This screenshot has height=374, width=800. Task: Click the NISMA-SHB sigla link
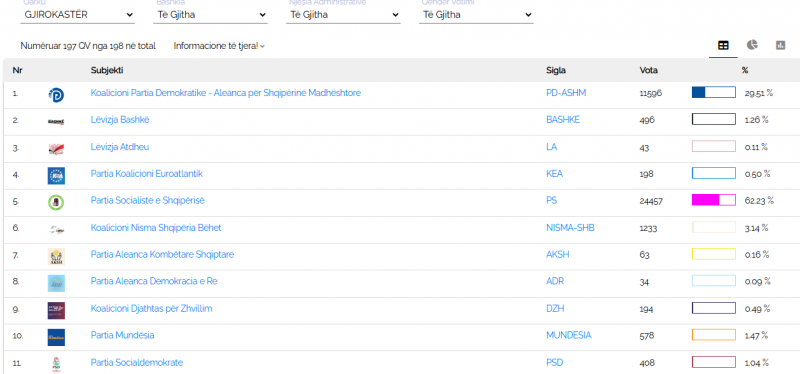[x=570, y=228]
